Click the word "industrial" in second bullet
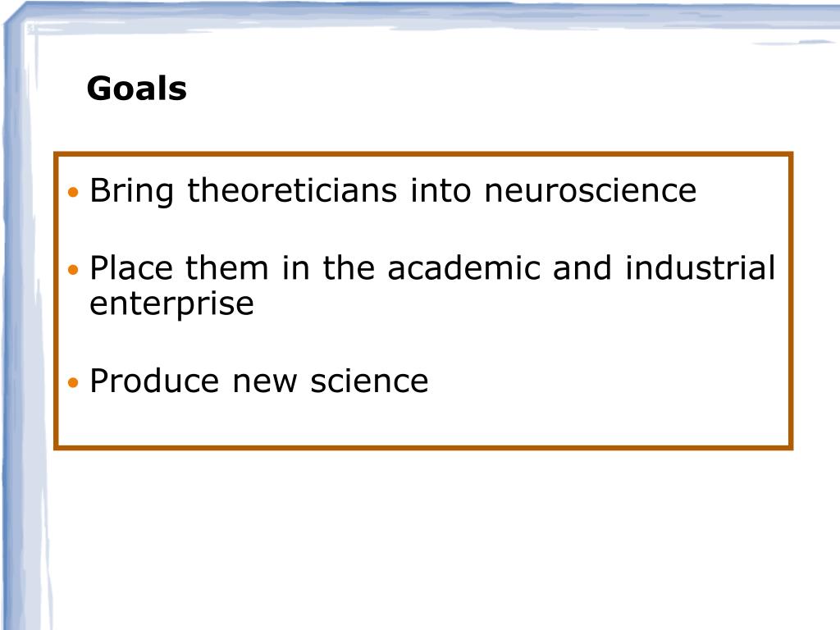 point(701,268)
